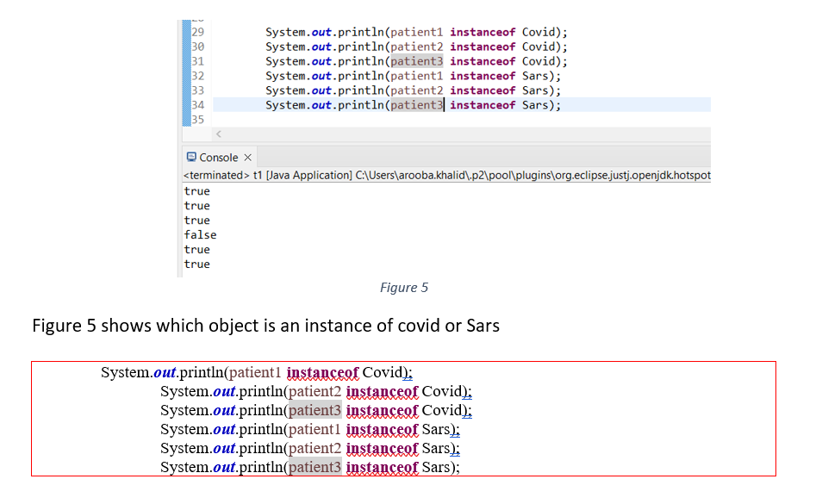Click Sars on editor line 34
822x504 pixels.
tap(535, 105)
